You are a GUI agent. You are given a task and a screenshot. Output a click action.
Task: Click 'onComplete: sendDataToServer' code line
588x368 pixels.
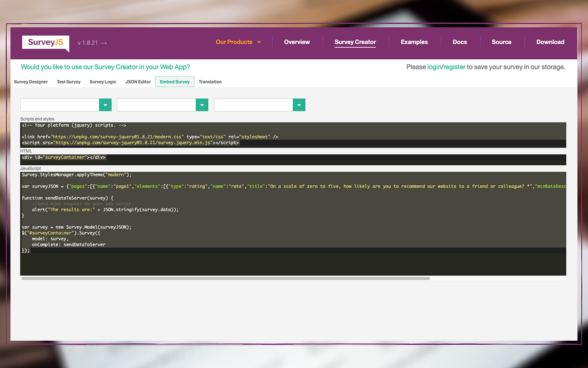click(x=68, y=244)
